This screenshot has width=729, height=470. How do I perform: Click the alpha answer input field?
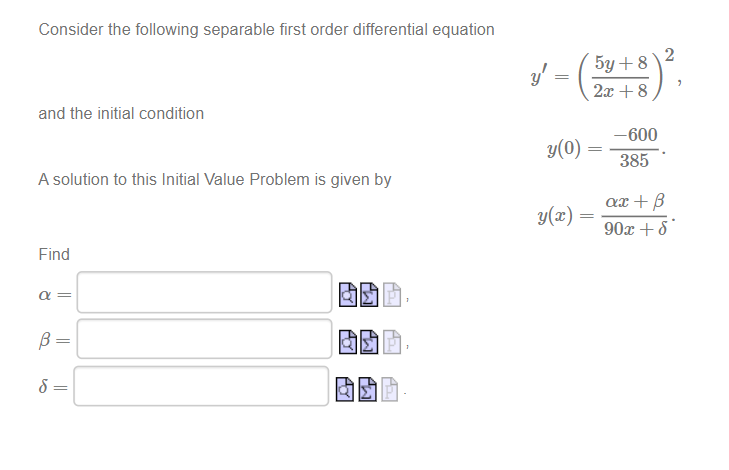205,292
